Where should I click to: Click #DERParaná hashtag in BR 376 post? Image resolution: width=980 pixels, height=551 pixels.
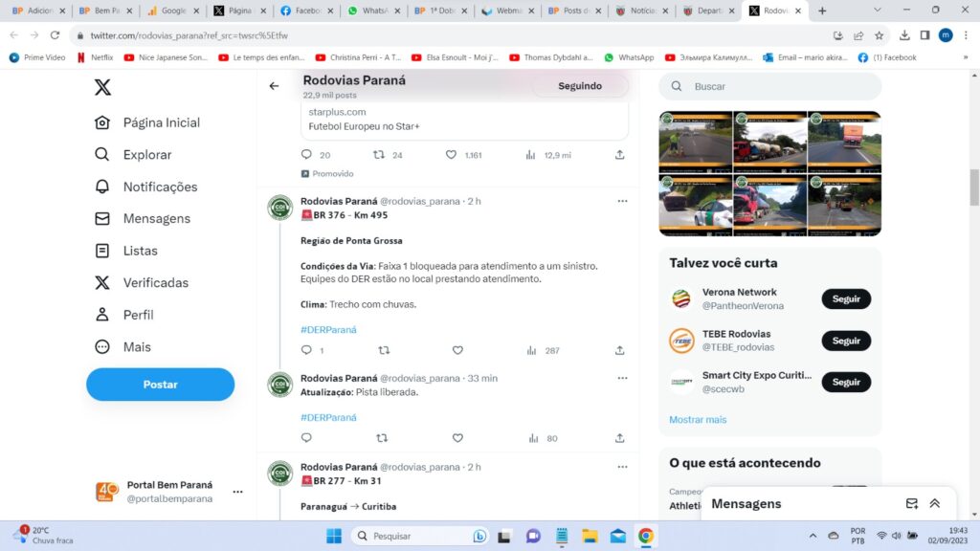click(x=328, y=330)
